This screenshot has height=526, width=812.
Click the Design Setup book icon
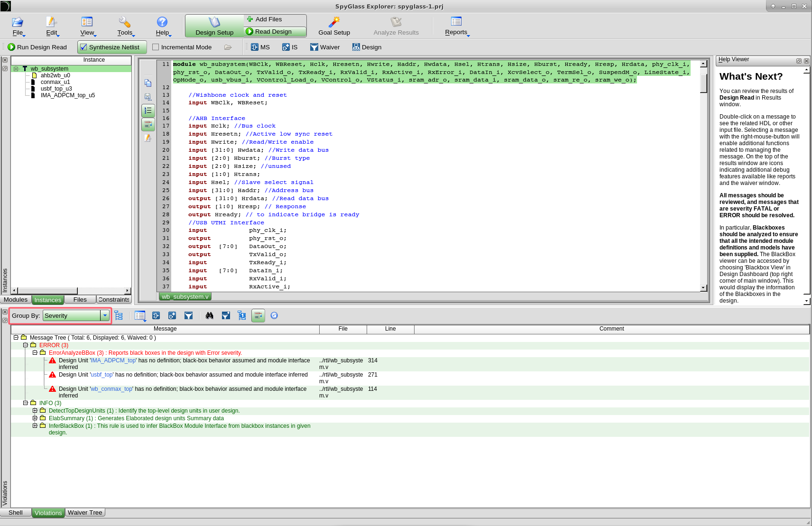[214, 22]
